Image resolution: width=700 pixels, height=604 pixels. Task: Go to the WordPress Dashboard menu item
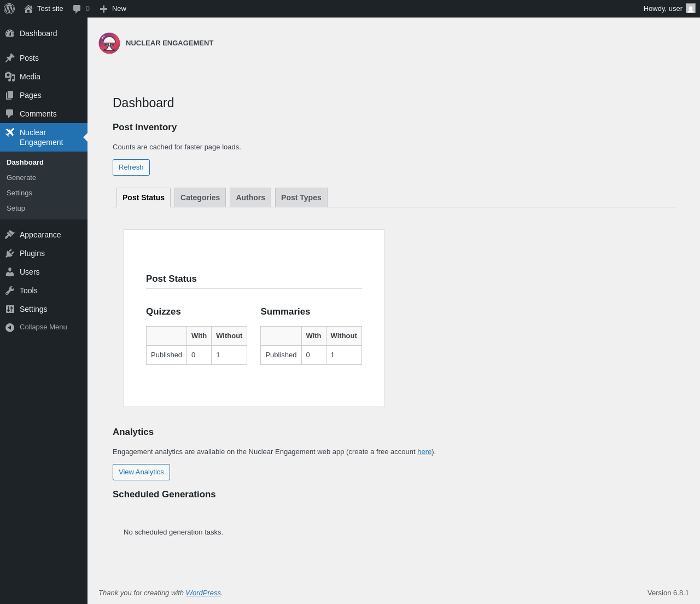[x=38, y=33]
